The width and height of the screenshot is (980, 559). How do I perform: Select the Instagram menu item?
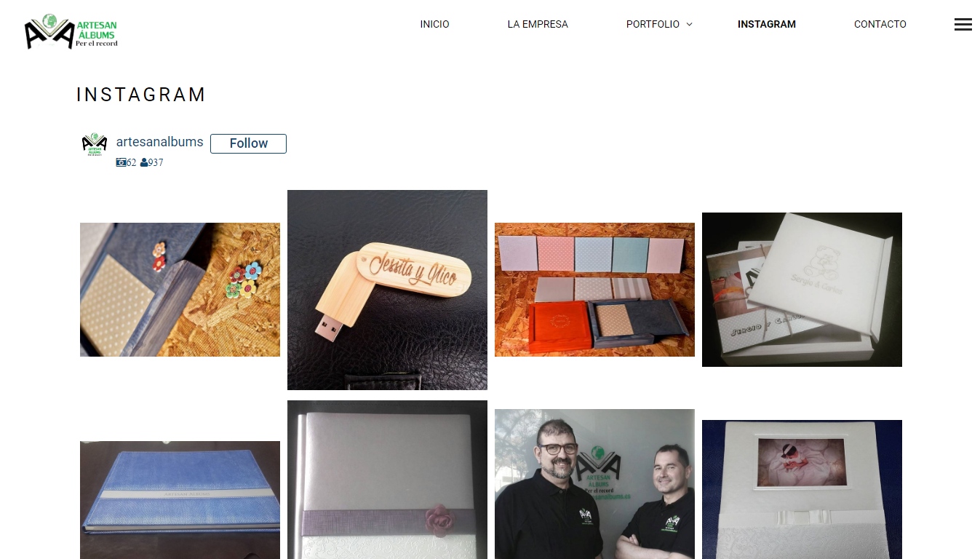[x=767, y=24]
